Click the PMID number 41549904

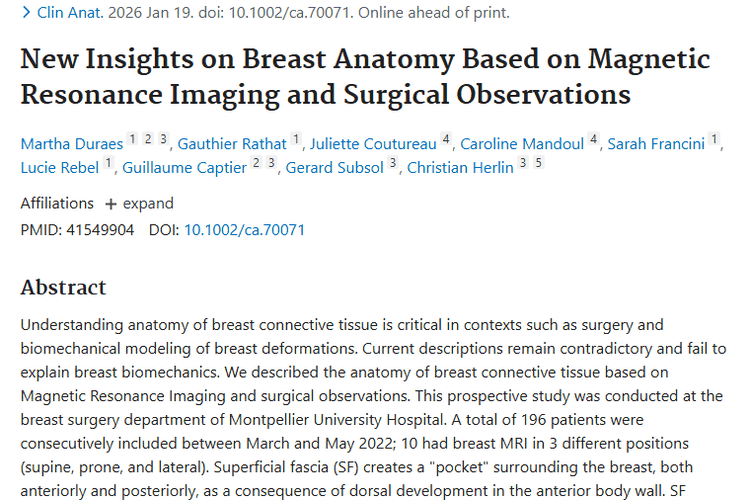(99, 230)
